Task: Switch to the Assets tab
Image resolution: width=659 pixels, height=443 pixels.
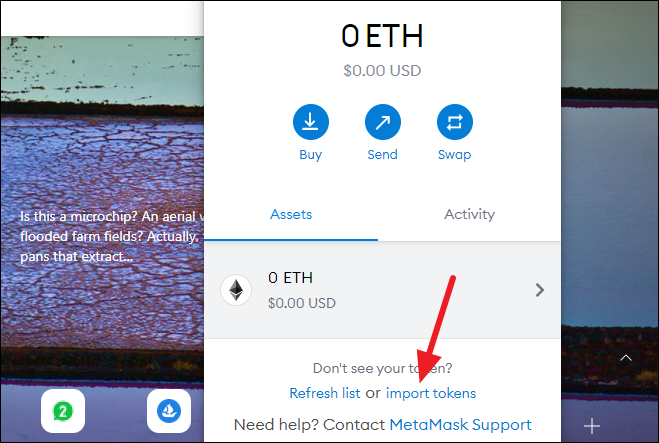Action: [291, 214]
